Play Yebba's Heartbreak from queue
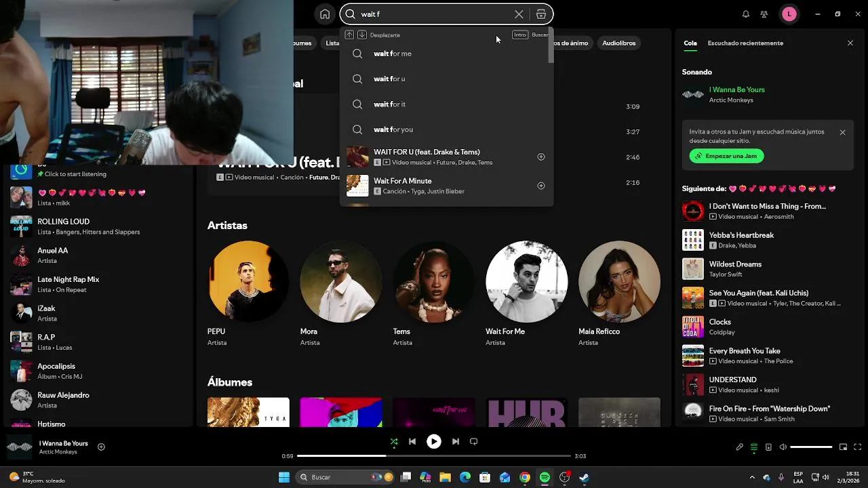 [x=768, y=240]
